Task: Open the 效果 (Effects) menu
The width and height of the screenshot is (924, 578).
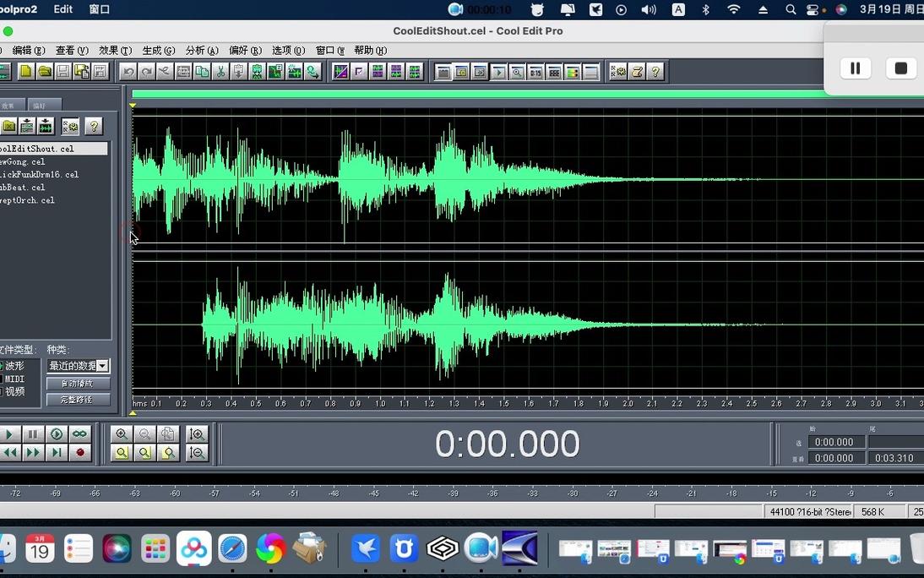Action: tap(115, 51)
